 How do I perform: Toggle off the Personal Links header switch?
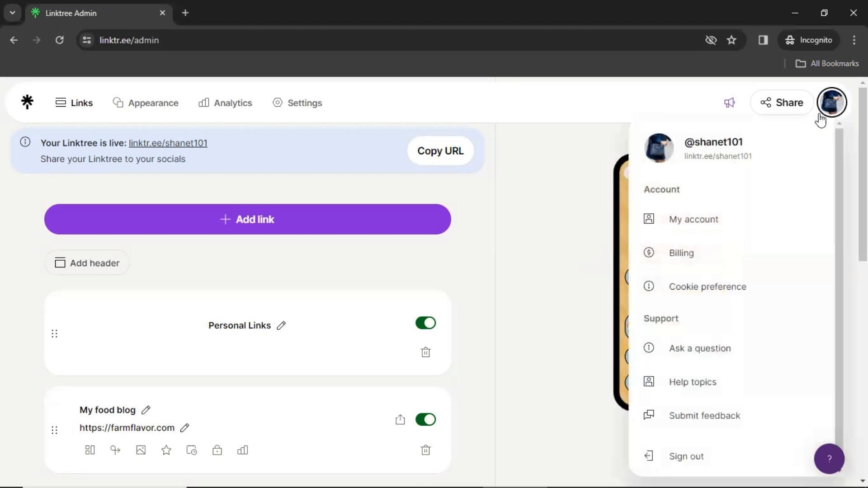pos(425,323)
